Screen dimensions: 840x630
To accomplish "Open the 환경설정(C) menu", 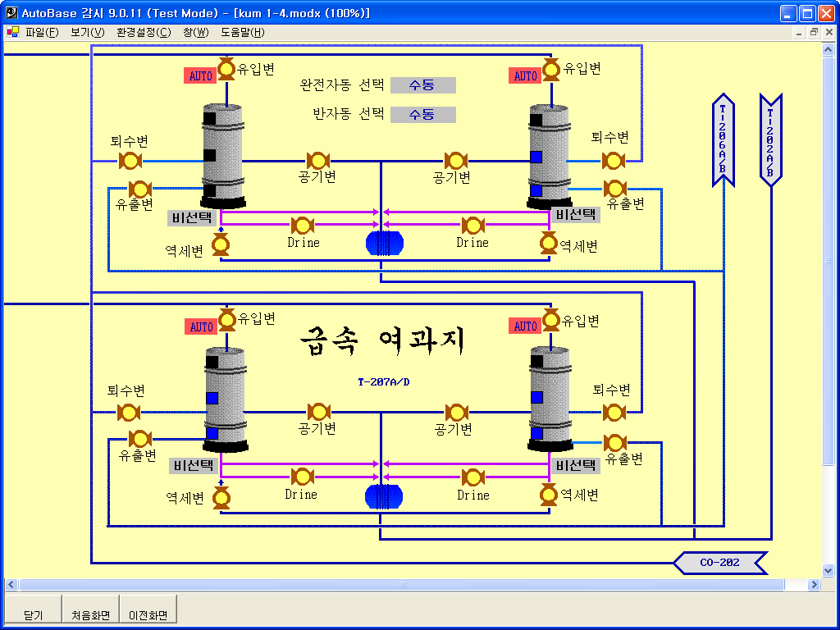I will click(144, 33).
